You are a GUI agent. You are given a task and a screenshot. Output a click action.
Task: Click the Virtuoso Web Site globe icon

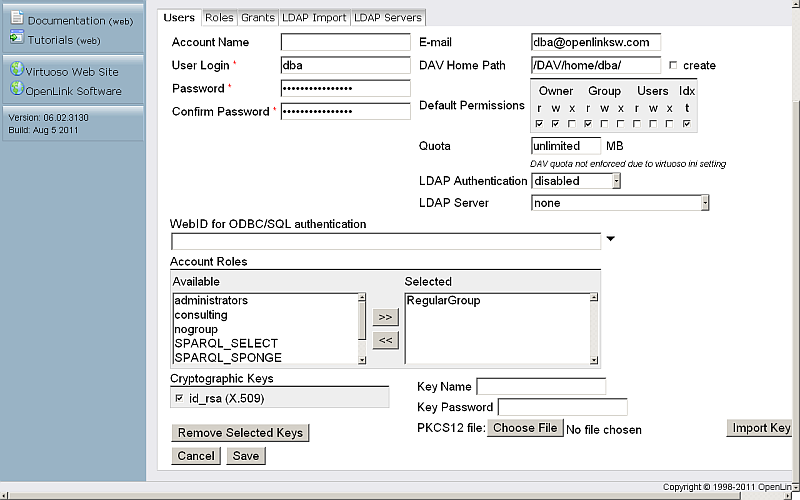point(16,71)
